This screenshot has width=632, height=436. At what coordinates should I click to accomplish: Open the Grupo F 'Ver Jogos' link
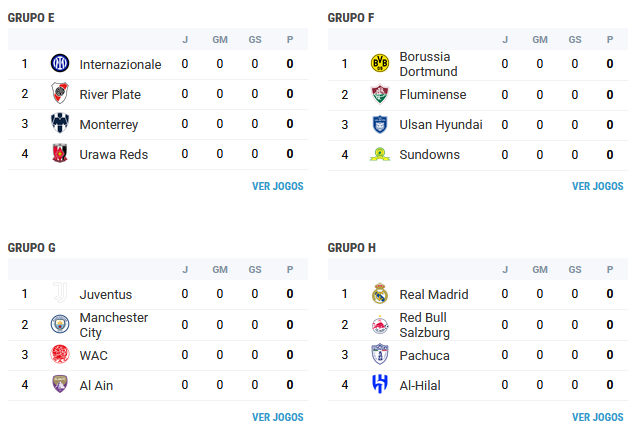tap(597, 186)
